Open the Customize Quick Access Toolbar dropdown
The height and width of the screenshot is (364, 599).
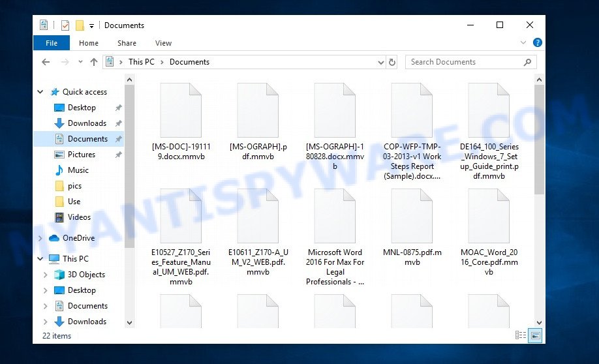coord(92,26)
